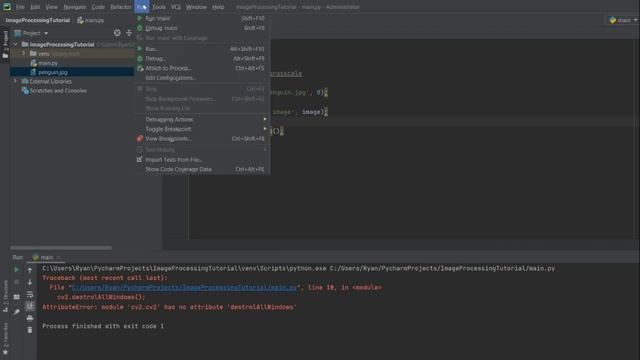Click the print icon in Run console toolbar

30,318
